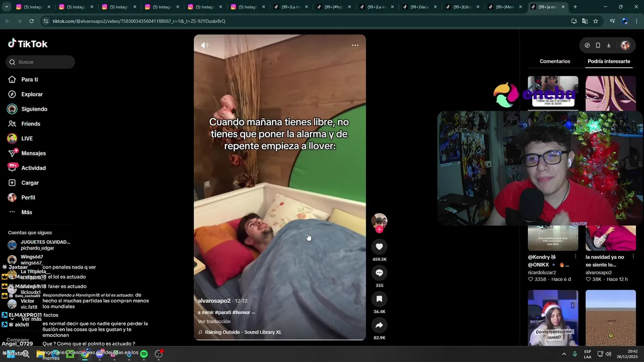Switch to the '(99+)Vaca' browser tab
This screenshot has height=362, width=644.
(x=419, y=7)
